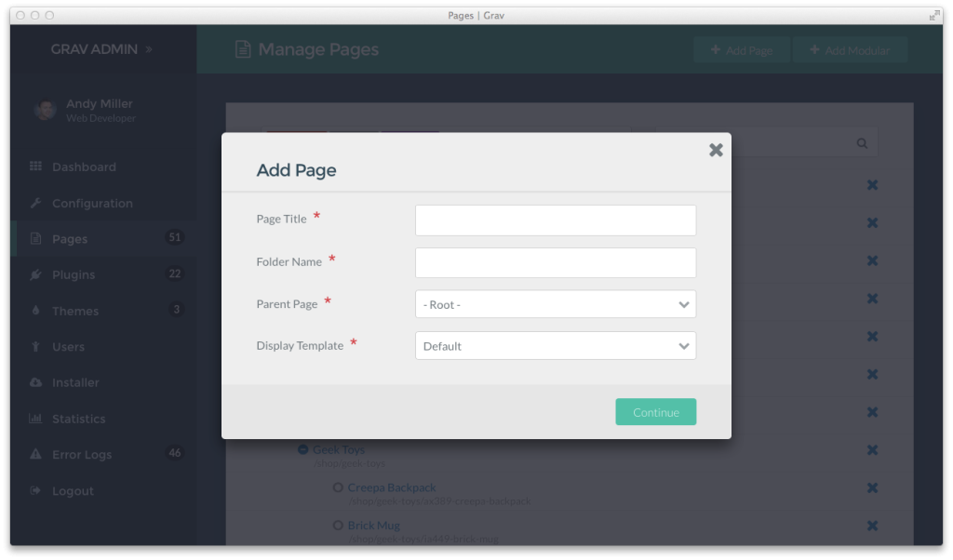Click the Logout arrow icon

(36, 490)
